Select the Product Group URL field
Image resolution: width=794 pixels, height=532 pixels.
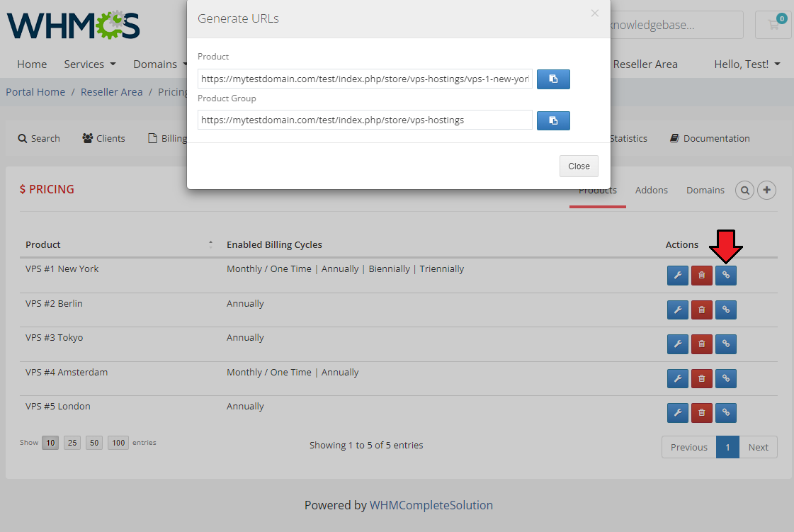click(x=365, y=120)
